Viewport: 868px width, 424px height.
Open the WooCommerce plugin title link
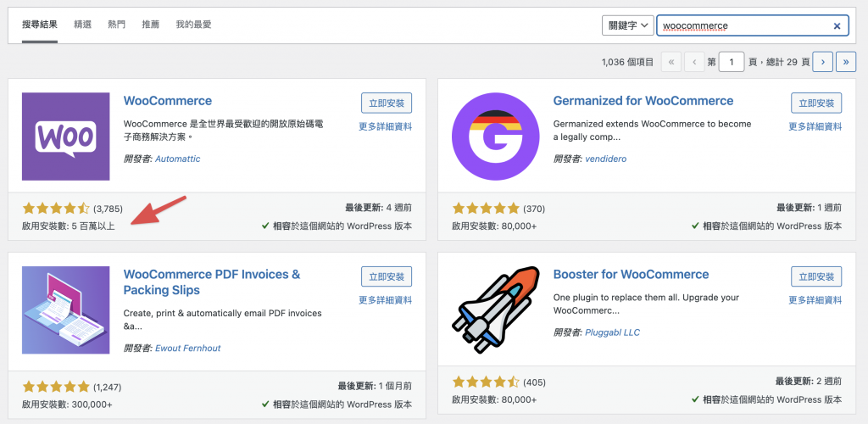(x=168, y=101)
